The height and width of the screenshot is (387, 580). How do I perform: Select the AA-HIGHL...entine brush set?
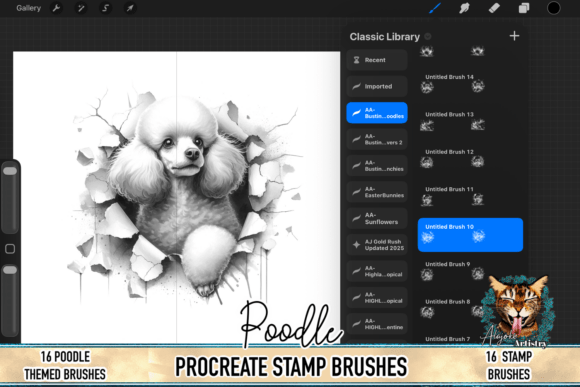[x=377, y=324]
